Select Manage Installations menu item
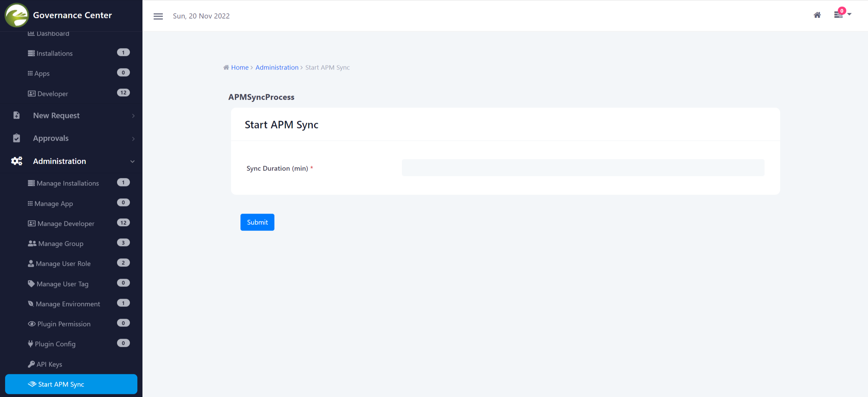Image resolution: width=868 pixels, height=397 pixels. pyautogui.click(x=67, y=183)
